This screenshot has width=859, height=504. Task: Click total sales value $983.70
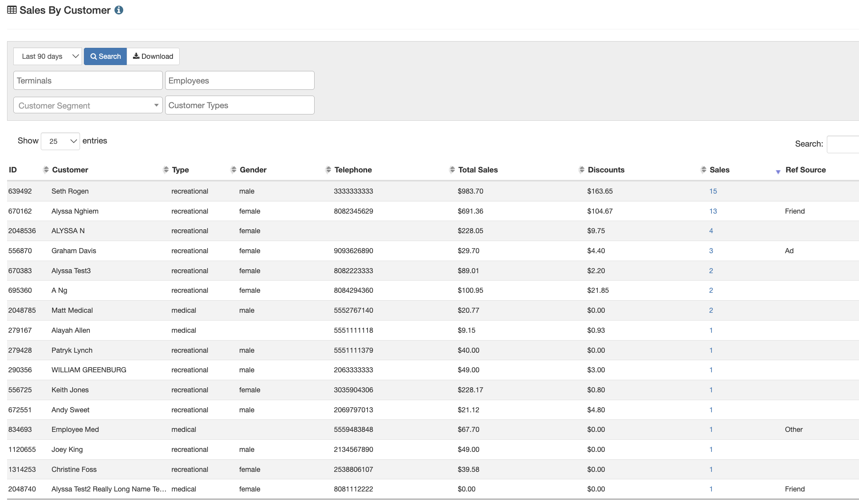pyautogui.click(x=470, y=191)
